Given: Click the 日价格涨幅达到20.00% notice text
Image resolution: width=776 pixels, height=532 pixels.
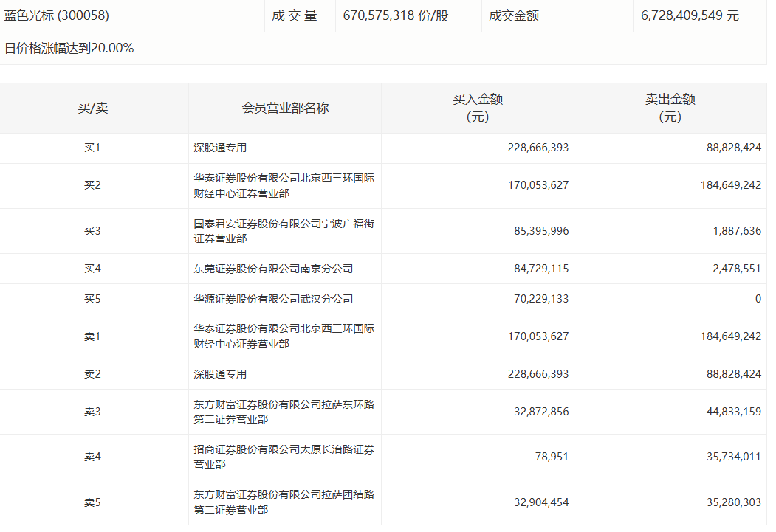Looking at the screenshot, I should (x=69, y=49).
